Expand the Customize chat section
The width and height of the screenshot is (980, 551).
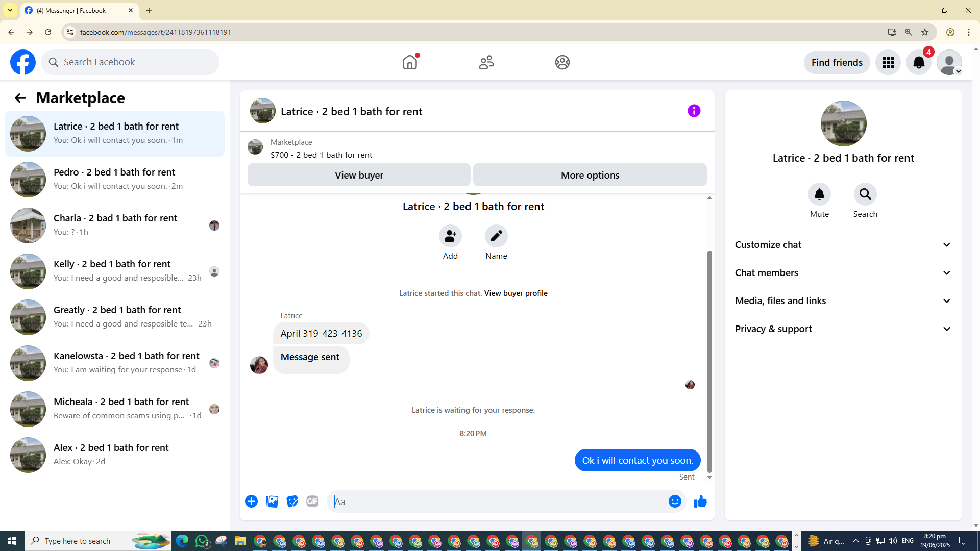843,245
